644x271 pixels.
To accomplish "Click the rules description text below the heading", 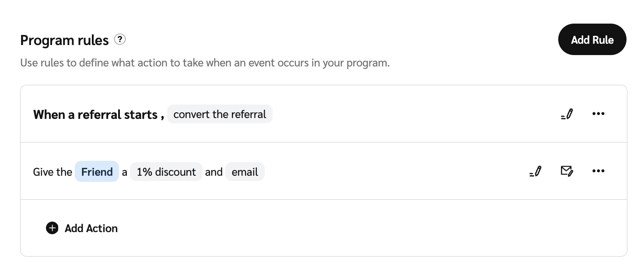I will coord(205,63).
